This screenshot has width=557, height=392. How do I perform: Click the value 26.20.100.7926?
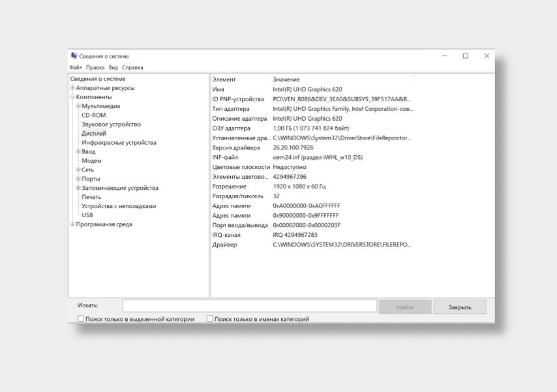click(x=293, y=147)
